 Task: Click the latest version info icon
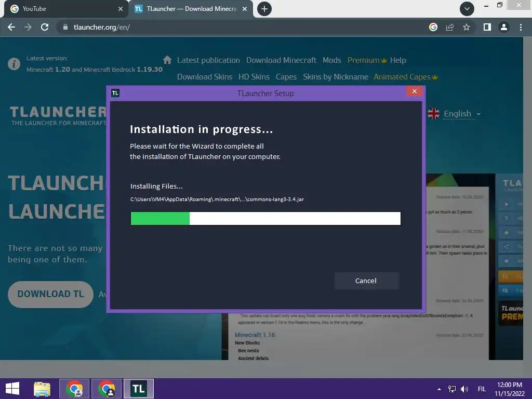pos(14,64)
